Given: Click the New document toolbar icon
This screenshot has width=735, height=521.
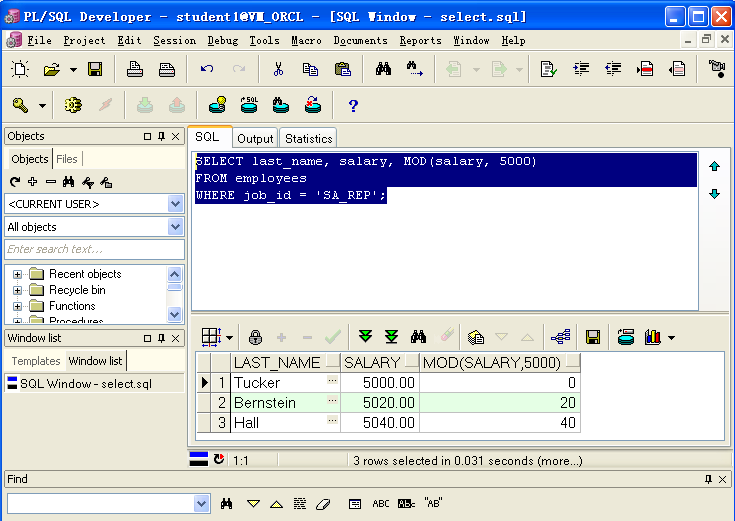Looking at the screenshot, I should pyautogui.click(x=20, y=69).
